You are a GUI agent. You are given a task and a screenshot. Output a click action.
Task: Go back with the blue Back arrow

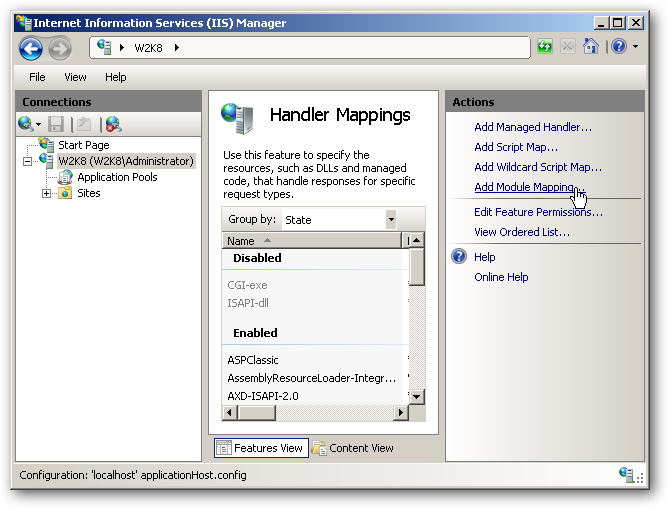pyautogui.click(x=31, y=49)
